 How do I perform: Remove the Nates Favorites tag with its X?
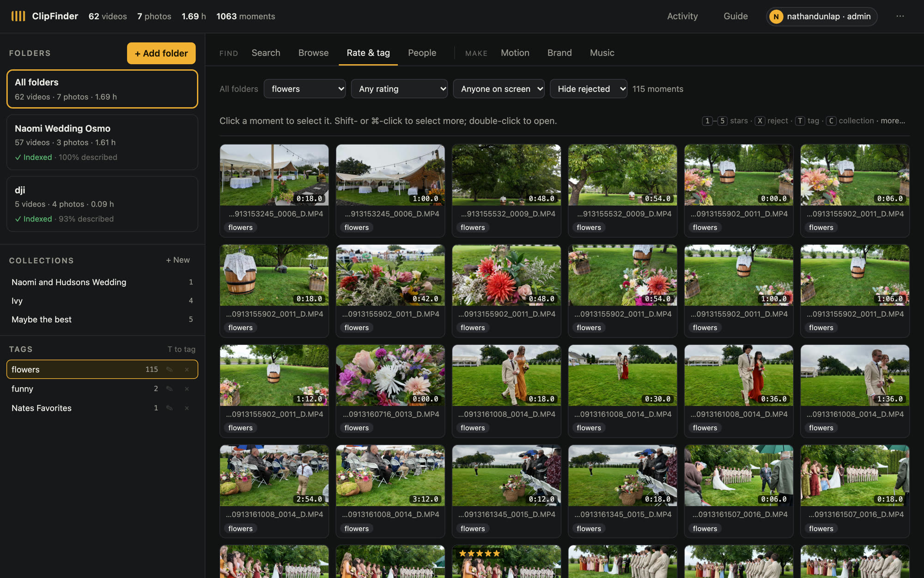187,408
